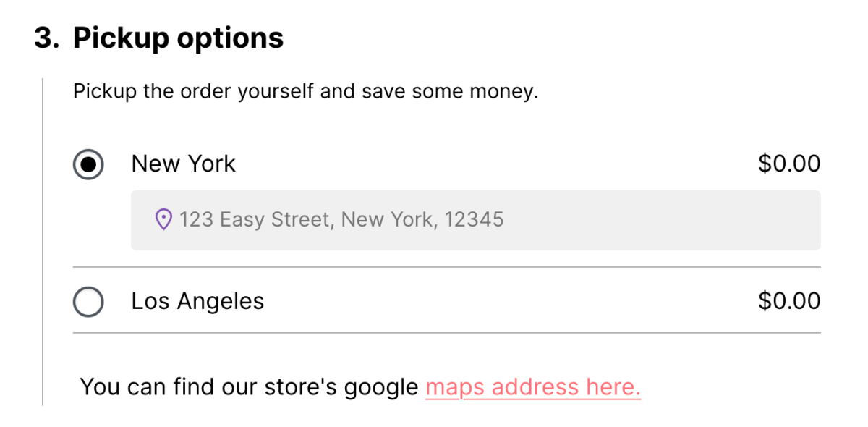Click the divider below the New York option

pyautogui.click(x=447, y=266)
